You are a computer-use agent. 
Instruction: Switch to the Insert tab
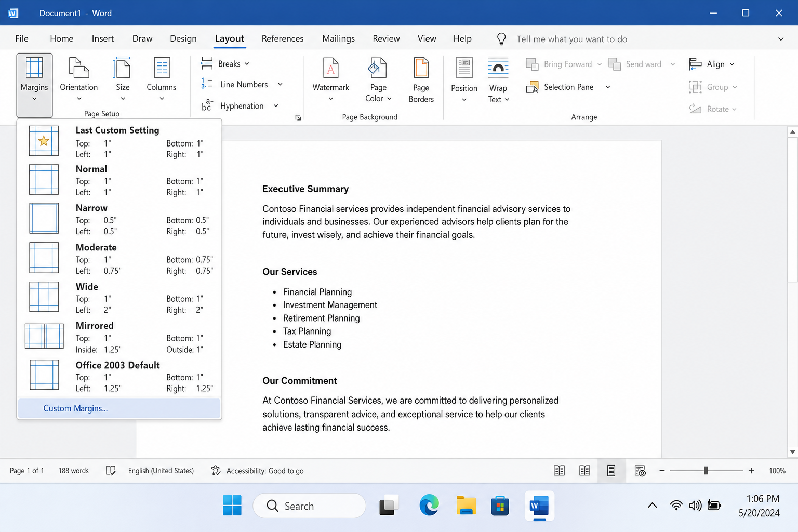pos(103,38)
